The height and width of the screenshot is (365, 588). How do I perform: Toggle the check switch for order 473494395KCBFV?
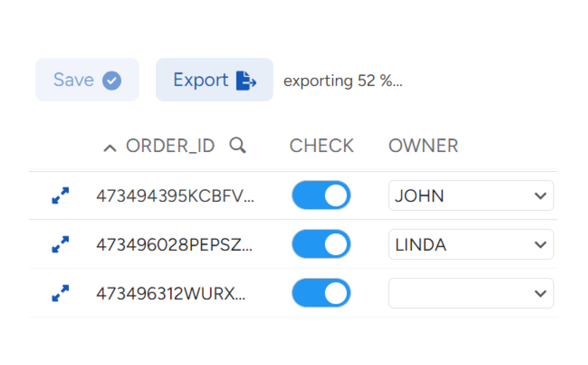321,195
